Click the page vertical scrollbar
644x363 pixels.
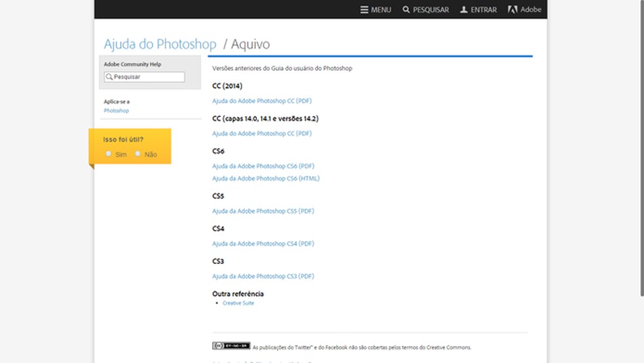pos(642,148)
